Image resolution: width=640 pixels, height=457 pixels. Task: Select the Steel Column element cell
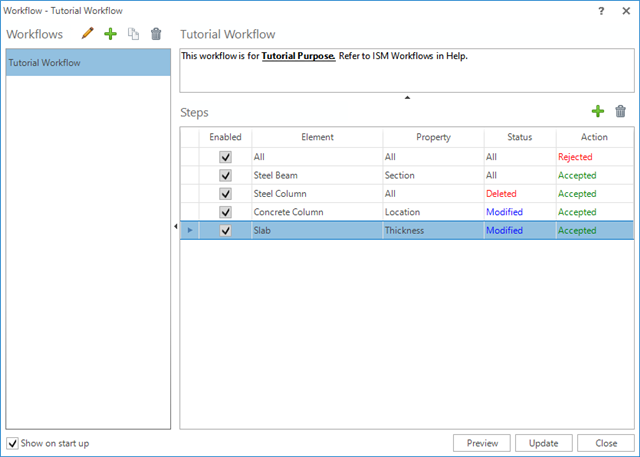coord(317,194)
